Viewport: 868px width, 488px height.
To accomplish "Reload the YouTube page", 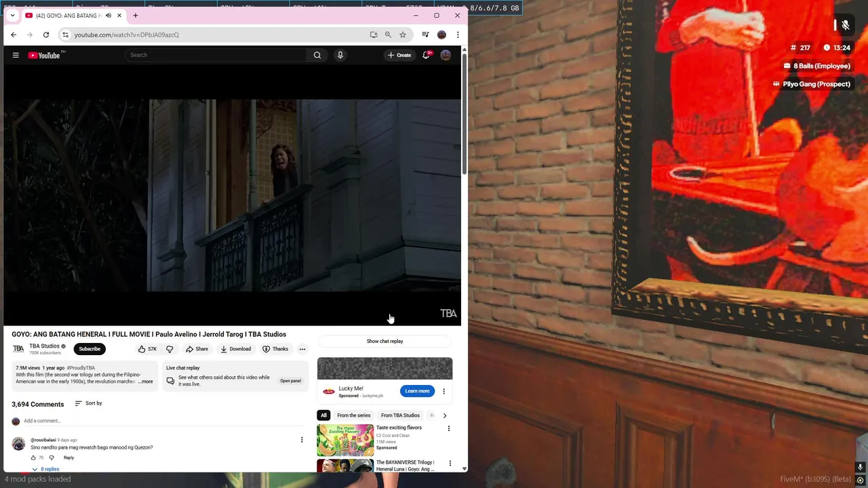I will (x=46, y=35).
